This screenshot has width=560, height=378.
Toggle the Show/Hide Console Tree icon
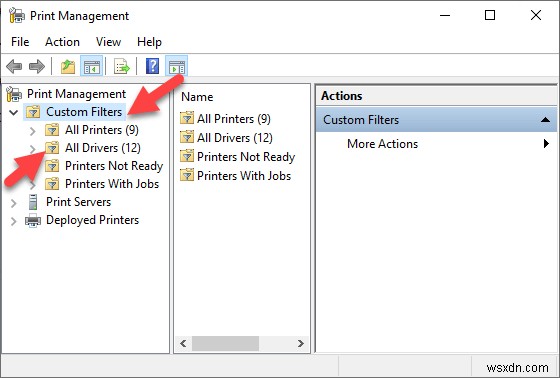(x=92, y=66)
